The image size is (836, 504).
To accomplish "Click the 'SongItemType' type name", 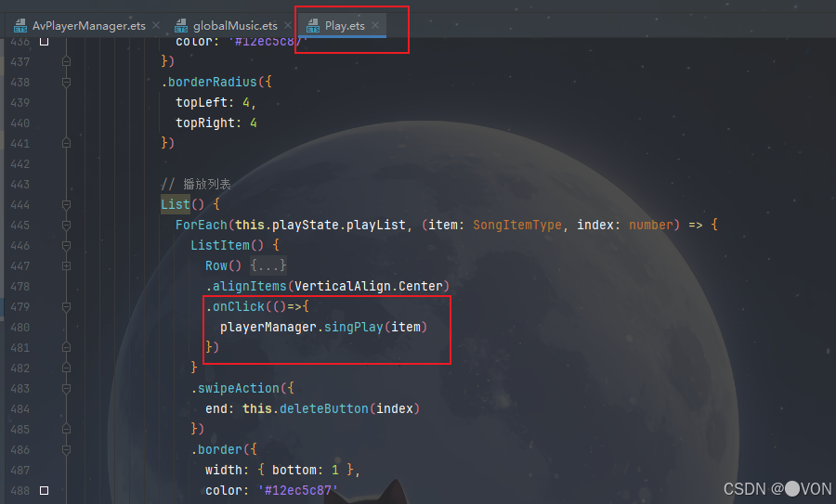I will (x=517, y=225).
